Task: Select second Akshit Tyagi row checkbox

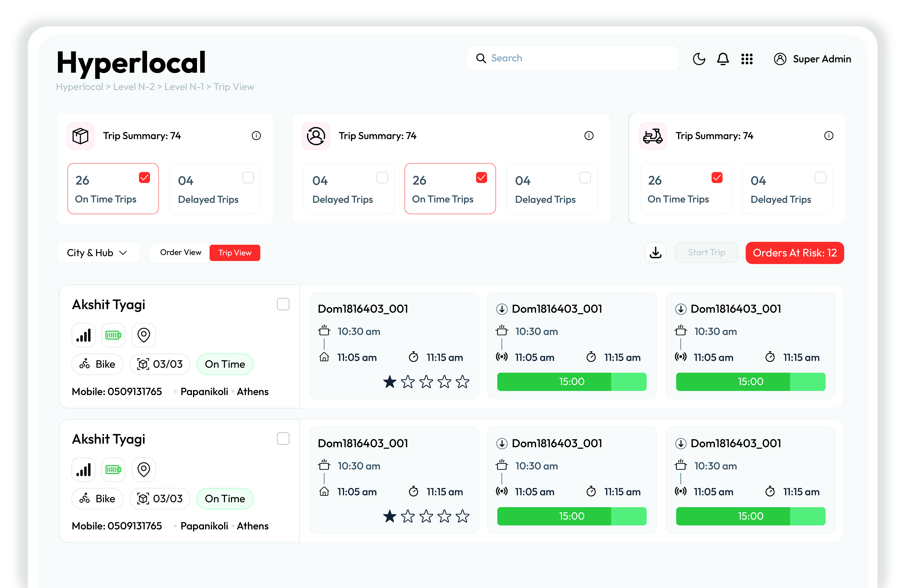Action: coord(283,439)
